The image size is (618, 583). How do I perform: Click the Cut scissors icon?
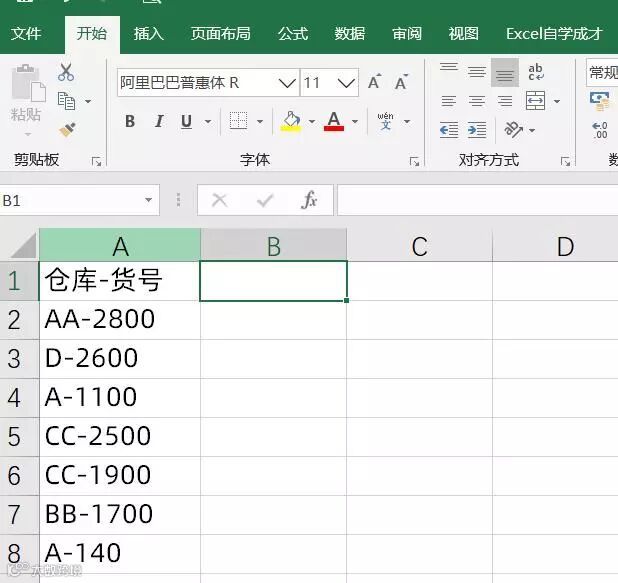66,72
